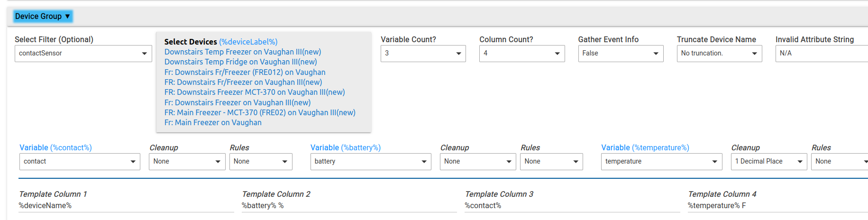
Task: Click Invalid Attribute String input field
Action: [x=822, y=54]
